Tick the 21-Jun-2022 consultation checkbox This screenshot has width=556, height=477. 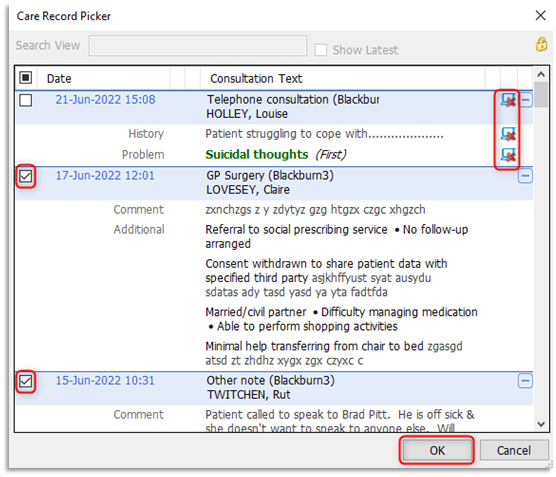click(26, 100)
